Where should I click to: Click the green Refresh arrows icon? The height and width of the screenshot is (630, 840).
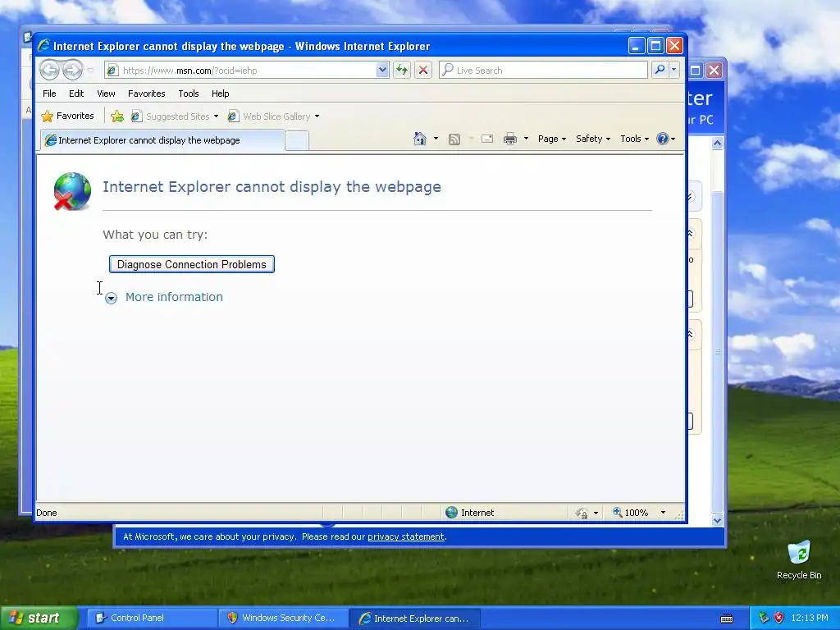tap(402, 71)
